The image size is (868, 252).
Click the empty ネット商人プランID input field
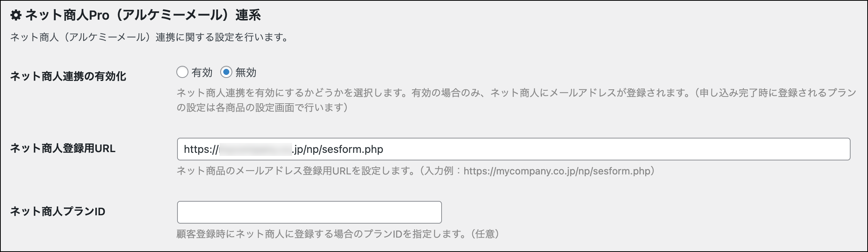click(x=309, y=212)
